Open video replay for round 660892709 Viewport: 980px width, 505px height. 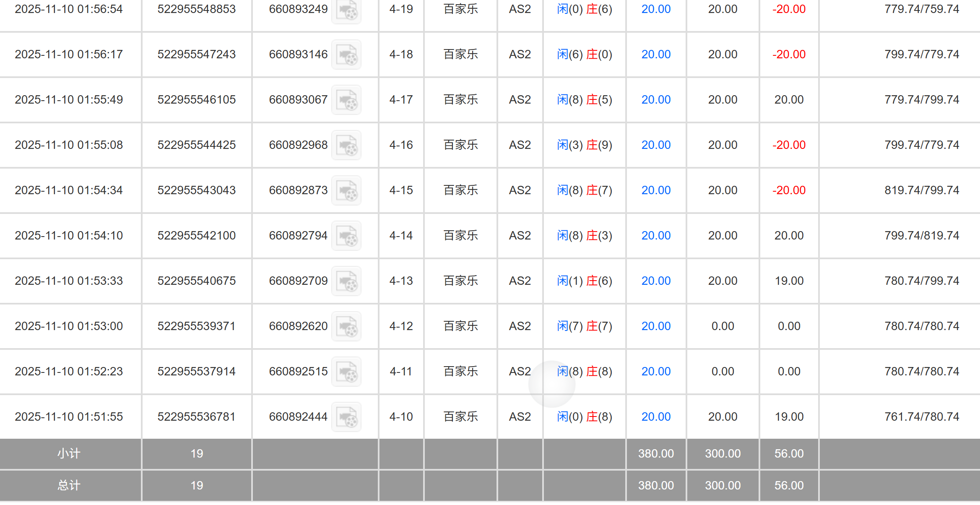[346, 281]
